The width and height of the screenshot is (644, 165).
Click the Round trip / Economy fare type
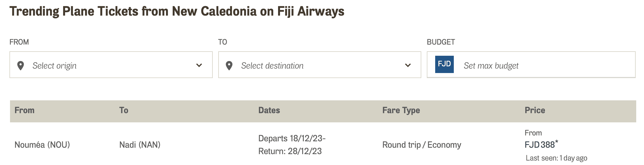coord(422,145)
